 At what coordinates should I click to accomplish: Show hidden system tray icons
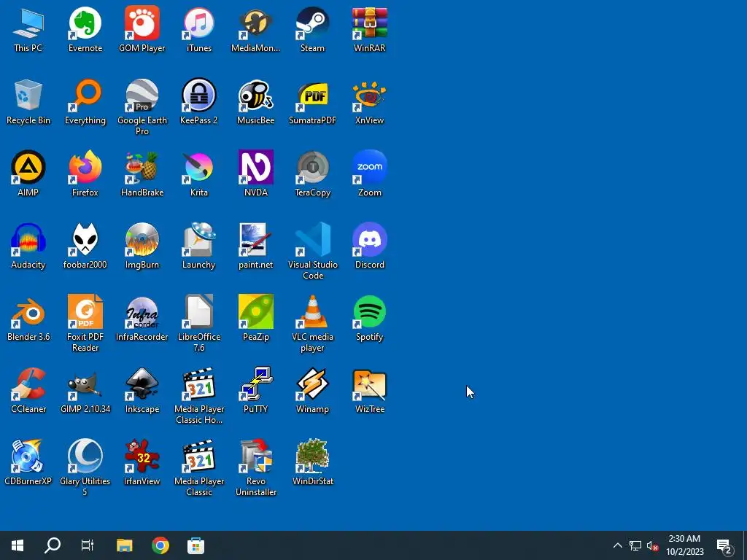click(617, 545)
